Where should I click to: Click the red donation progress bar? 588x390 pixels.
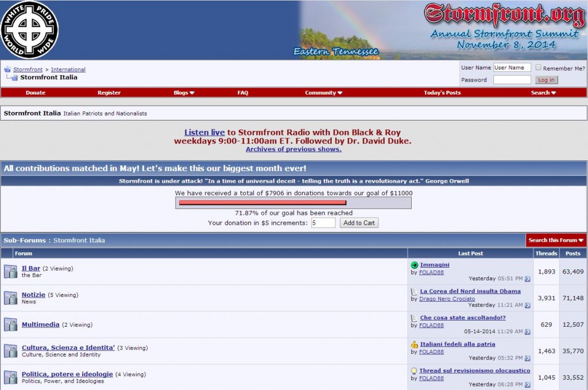click(x=262, y=203)
